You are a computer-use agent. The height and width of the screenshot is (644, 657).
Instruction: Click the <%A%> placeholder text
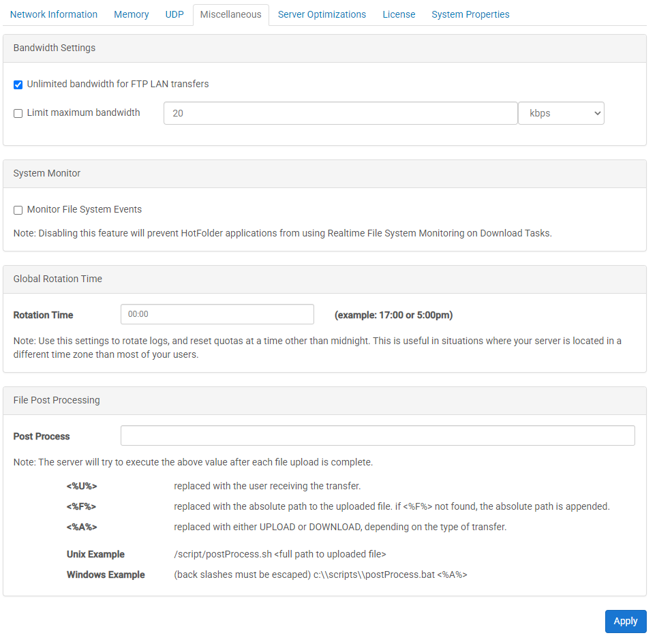(x=82, y=527)
